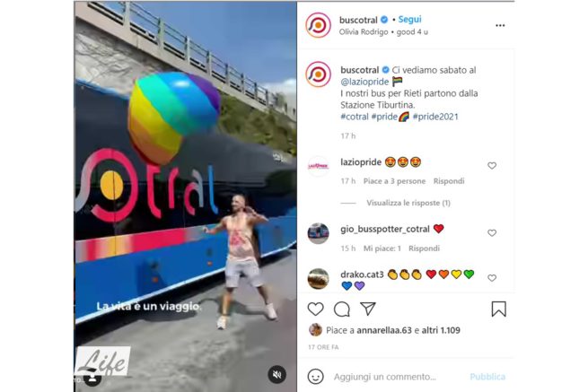Like the laziopride comment
The height and width of the screenshot is (392, 588).
click(492, 166)
